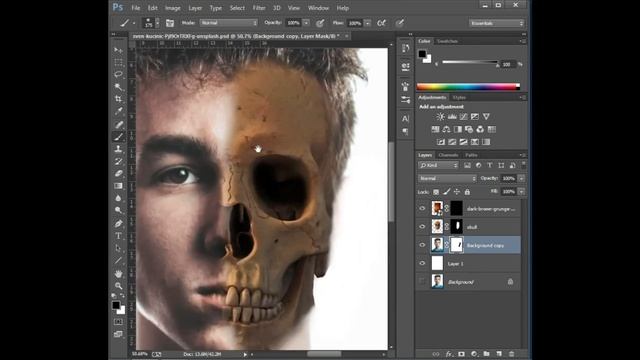
Task: Open the brush Opacity slider dropdown
Action: 306,23
